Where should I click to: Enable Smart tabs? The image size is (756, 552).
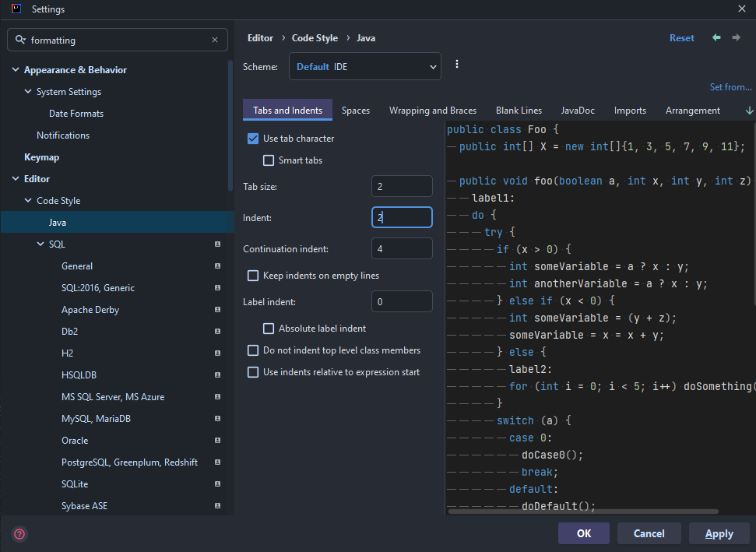(269, 160)
